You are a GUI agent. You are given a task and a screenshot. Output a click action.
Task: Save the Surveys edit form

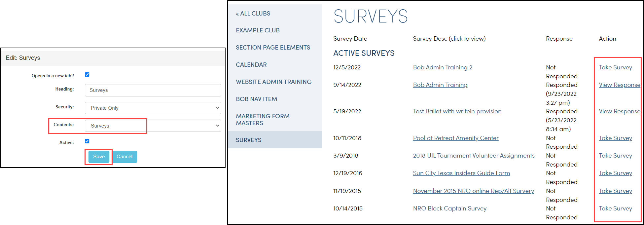99,157
